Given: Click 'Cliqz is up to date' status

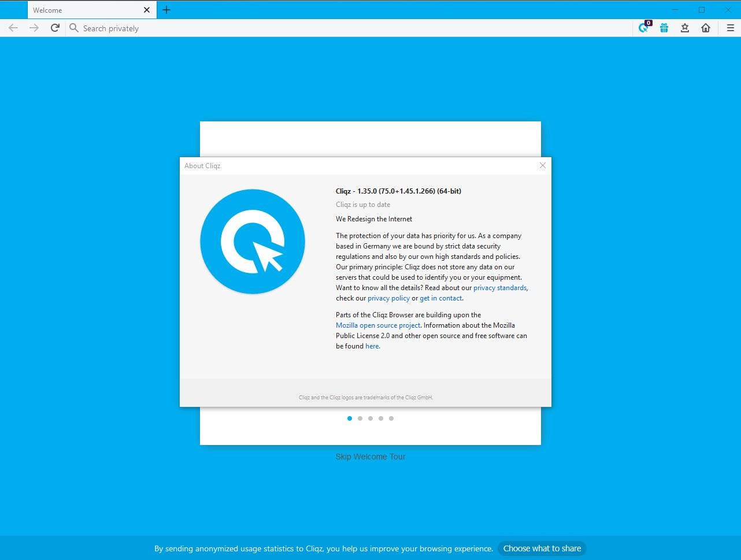Looking at the screenshot, I should tap(363, 205).
